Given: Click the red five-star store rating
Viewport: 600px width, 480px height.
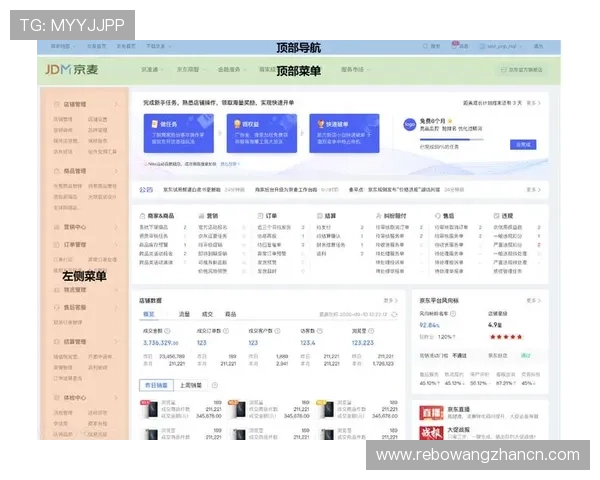Looking at the screenshot, I should 506,337.
